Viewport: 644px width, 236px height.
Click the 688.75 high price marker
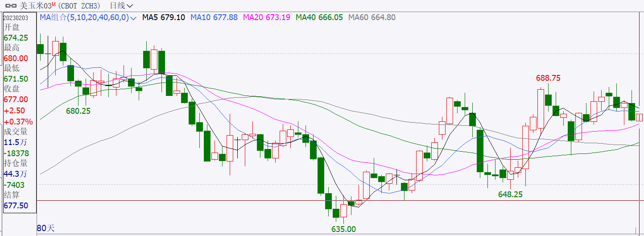pyautogui.click(x=548, y=78)
